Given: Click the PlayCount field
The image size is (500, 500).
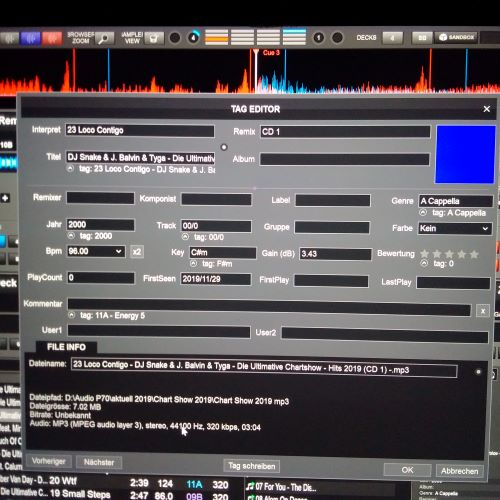Looking at the screenshot, I should 101,278.
